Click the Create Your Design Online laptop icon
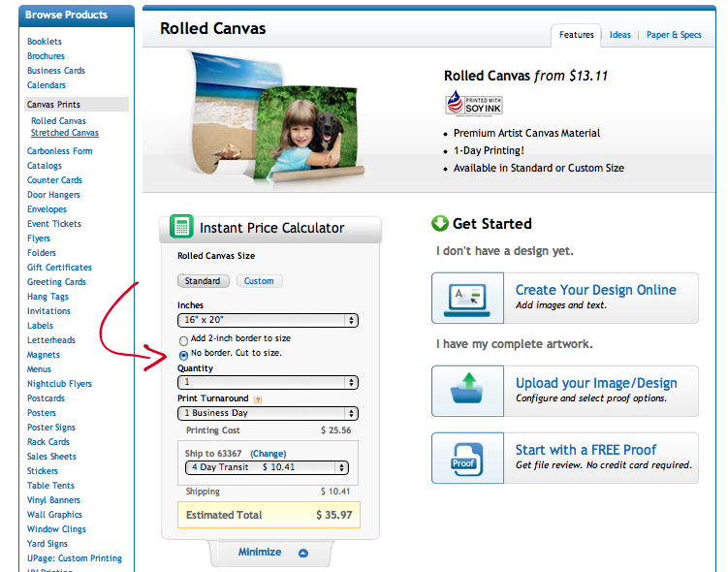 click(467, 299)
